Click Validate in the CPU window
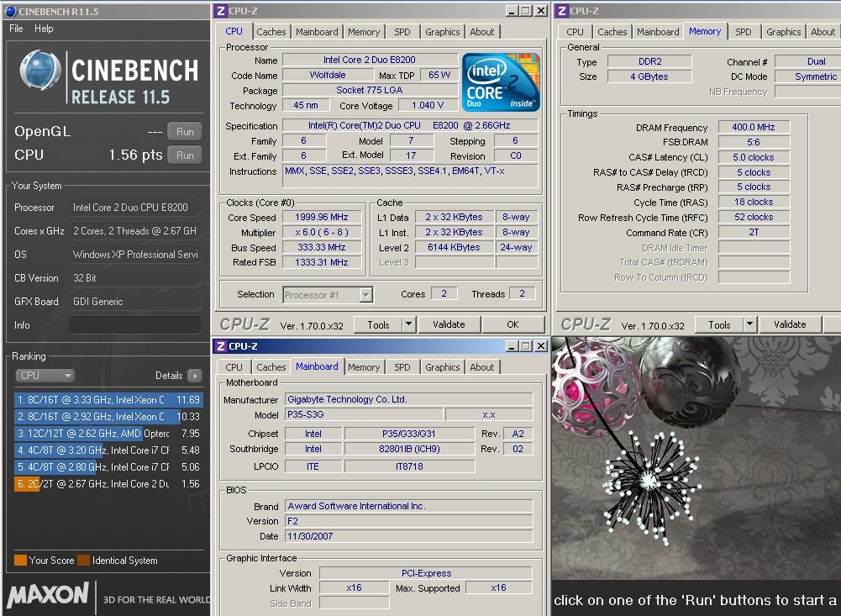The image size is (841, 616). 449,324
